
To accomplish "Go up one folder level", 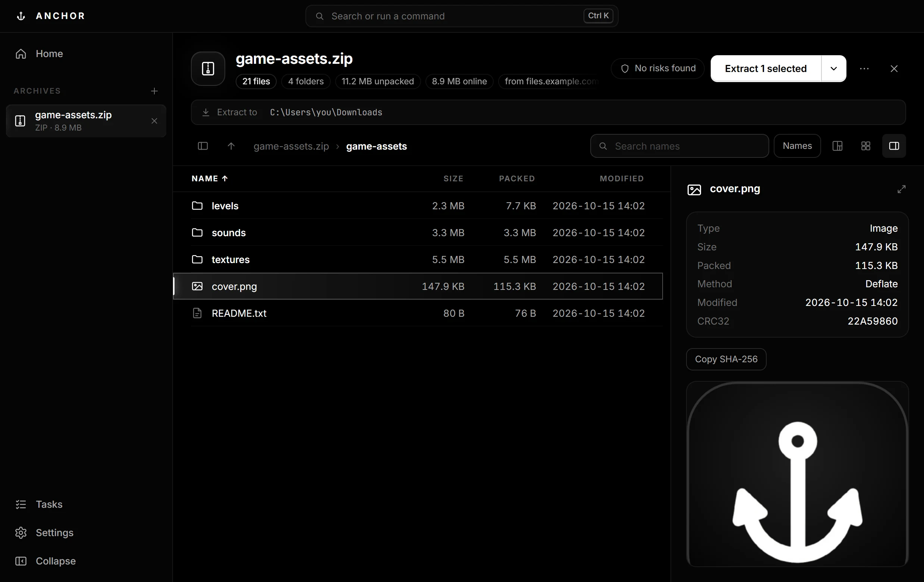I will pyautogui.click(x=231, y=146).
